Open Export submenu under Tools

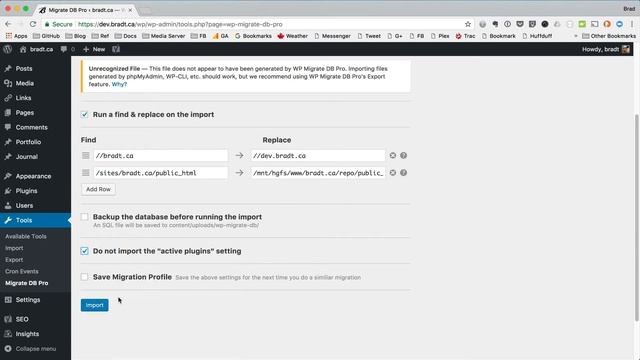click(x=14, y=260)
